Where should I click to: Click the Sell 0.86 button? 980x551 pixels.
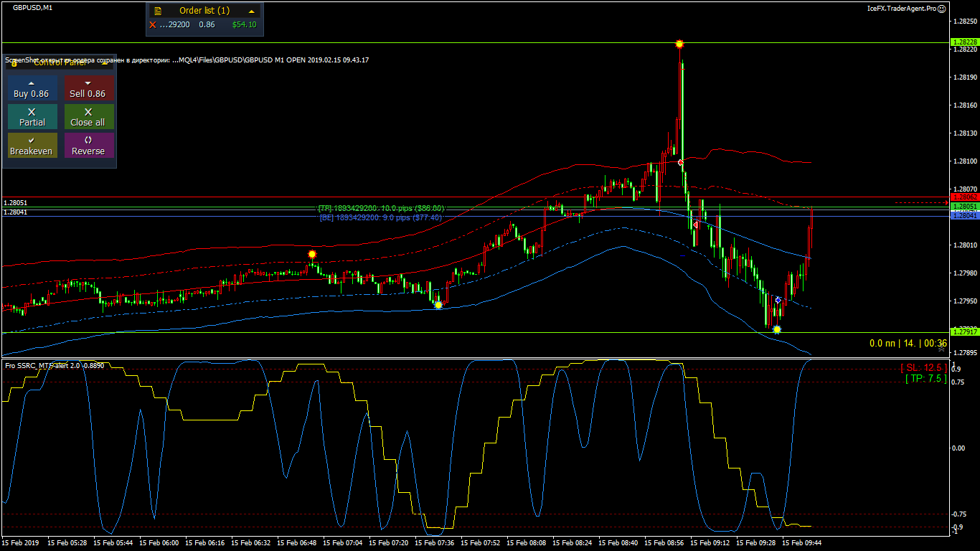tap(88, 88)
